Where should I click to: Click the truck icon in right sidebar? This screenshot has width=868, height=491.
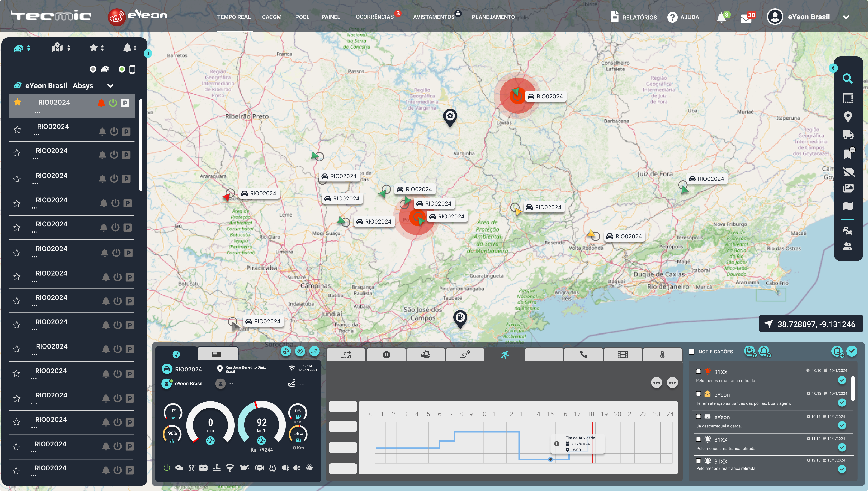click(848, 135)
